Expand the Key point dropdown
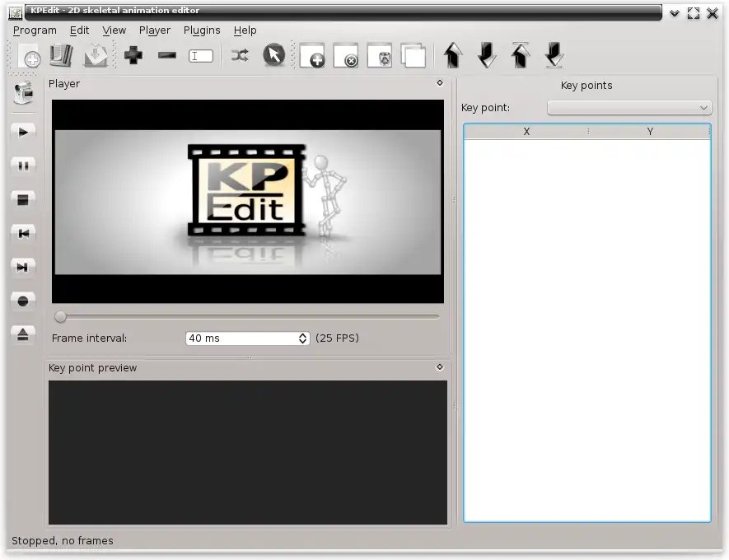Image resolution: width=729 pixels, height=560 pixels. point(629,108)
